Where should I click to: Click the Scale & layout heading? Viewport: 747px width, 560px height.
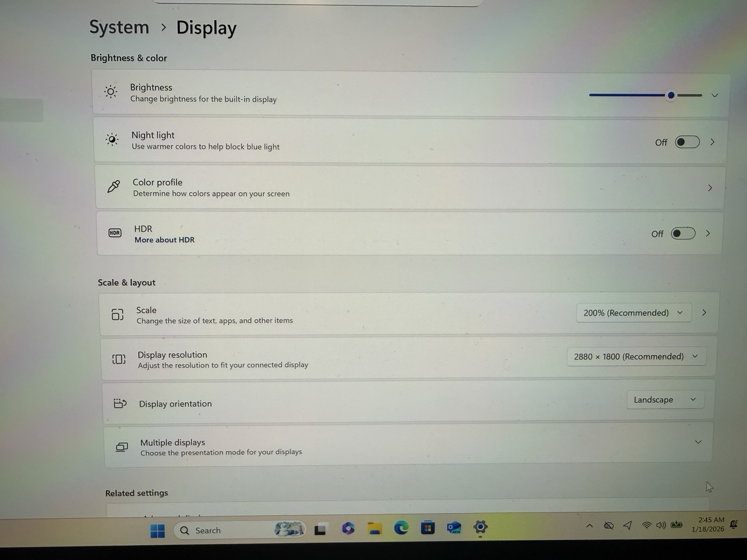(x=127, y=282)
